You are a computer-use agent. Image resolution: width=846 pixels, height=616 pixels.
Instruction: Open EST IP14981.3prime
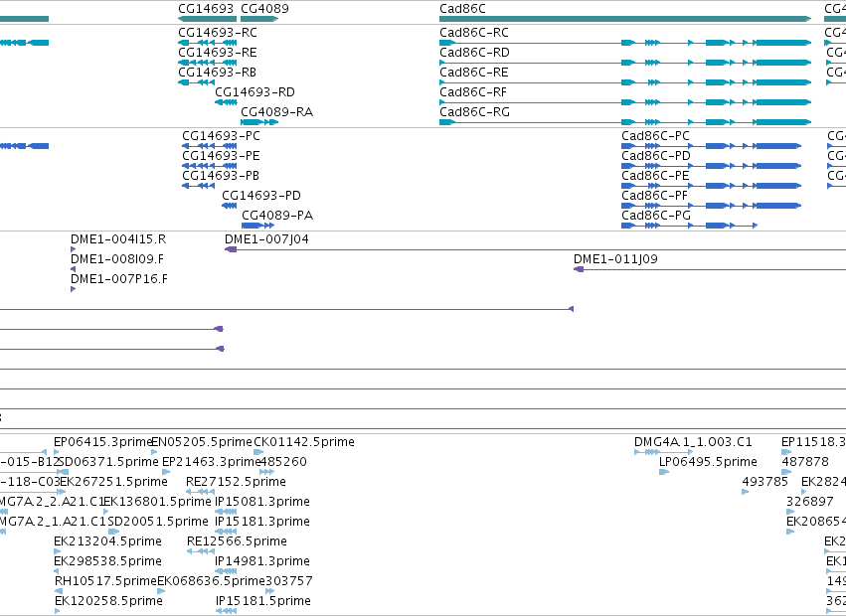pos(262,561)
